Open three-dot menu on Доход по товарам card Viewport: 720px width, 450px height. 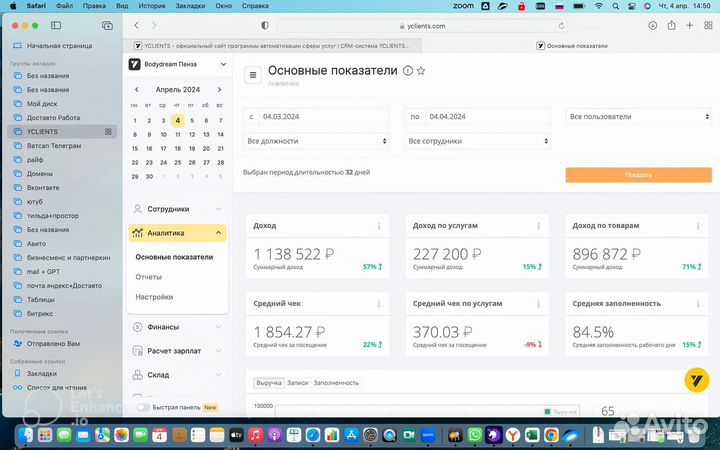point(700,226)
